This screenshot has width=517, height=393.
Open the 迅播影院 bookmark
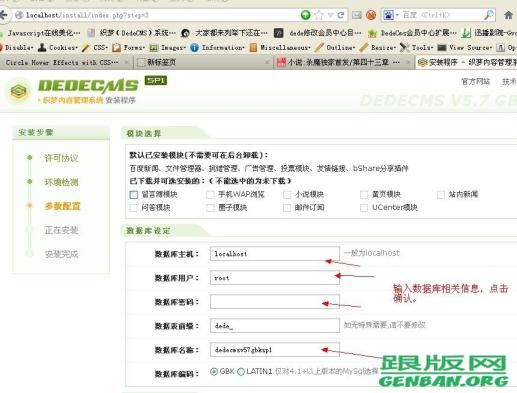tap(489, 33)
